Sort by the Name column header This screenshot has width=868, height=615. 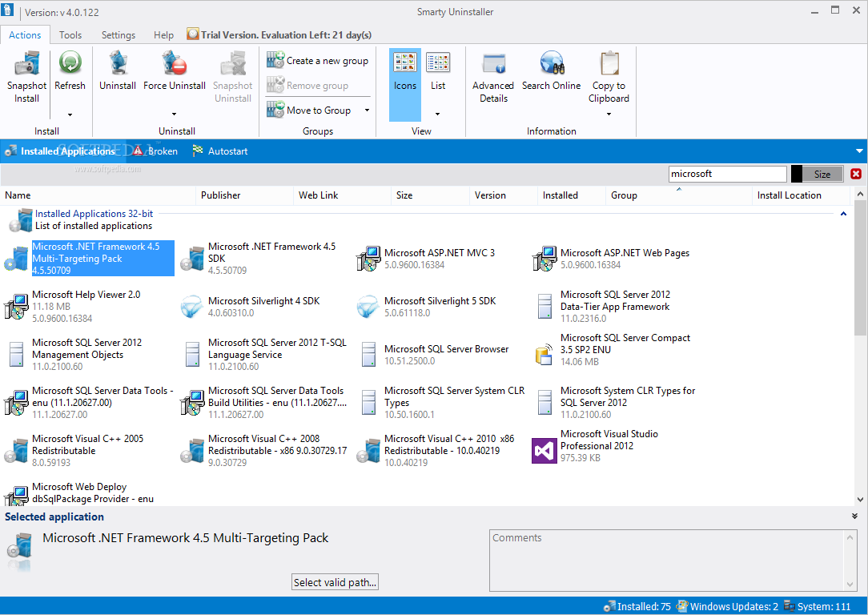tap(98, 195)
